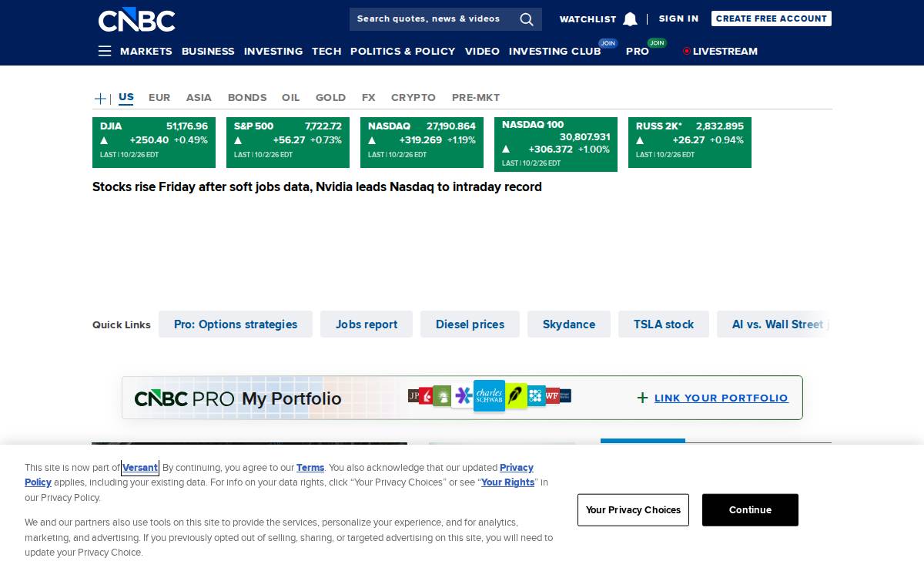Expand the Markets navigation menu
This screenshot has height=578, width=924.
pyautogui.click(x=146, y=51)
